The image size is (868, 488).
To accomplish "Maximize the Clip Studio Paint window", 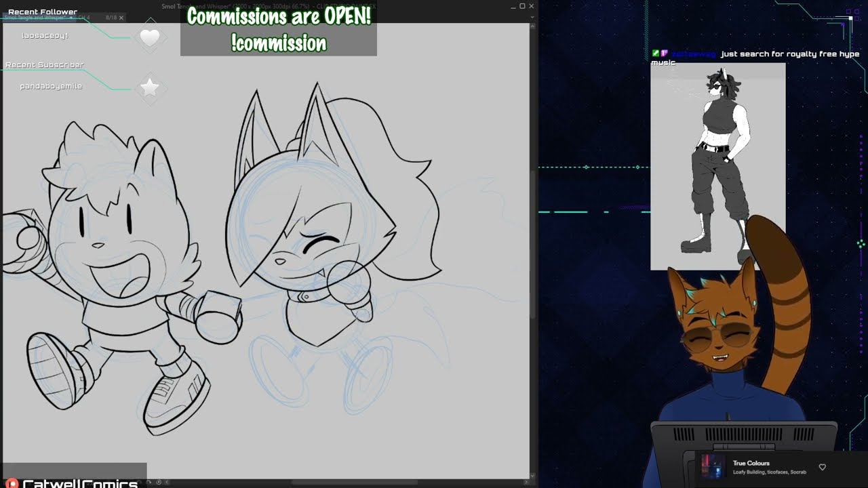I will 522,6.
